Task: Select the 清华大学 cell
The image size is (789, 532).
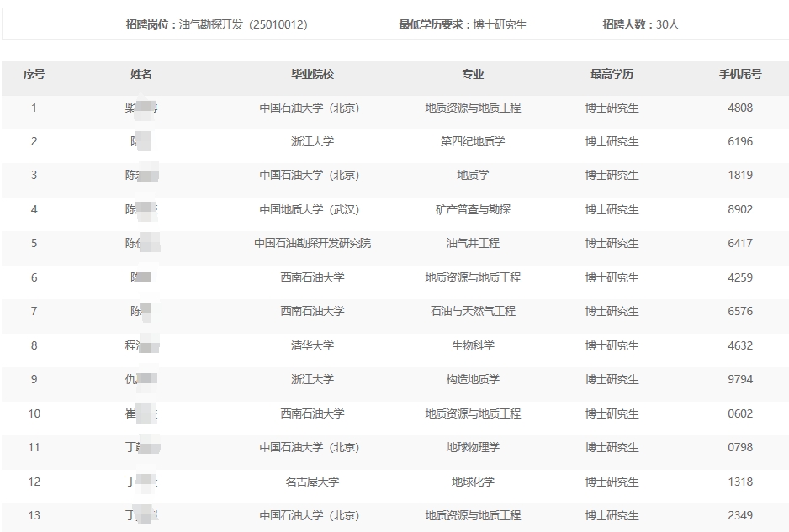Action: pyautogui.click(x=312, y=345)
